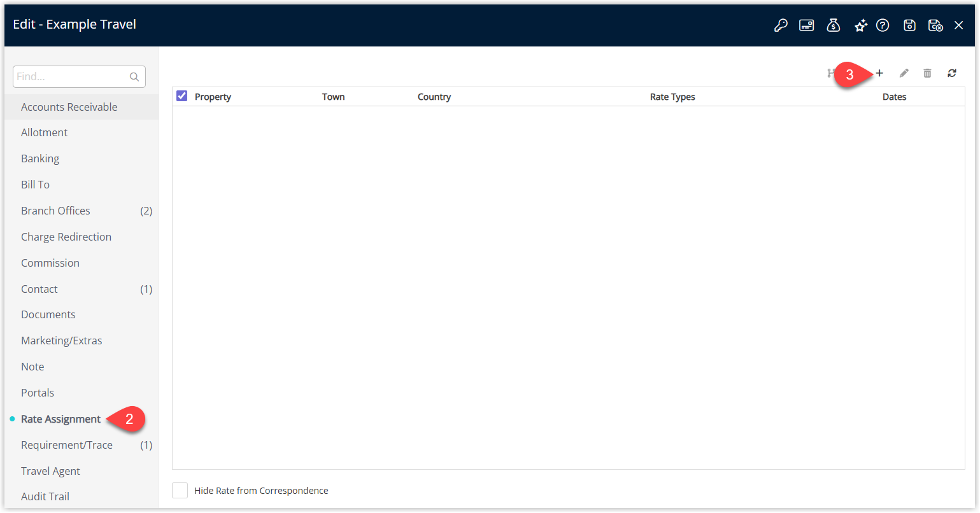Go to the Banking section
Viewport: 980px width, 513px height.
(82, 158)
